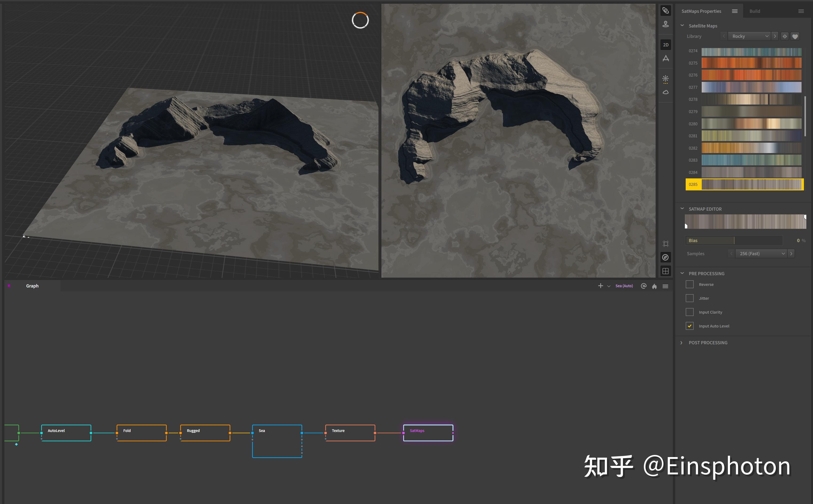813x504 pixels.
Task: Enable the Jitter checkbox
Action: coord(690,298)
